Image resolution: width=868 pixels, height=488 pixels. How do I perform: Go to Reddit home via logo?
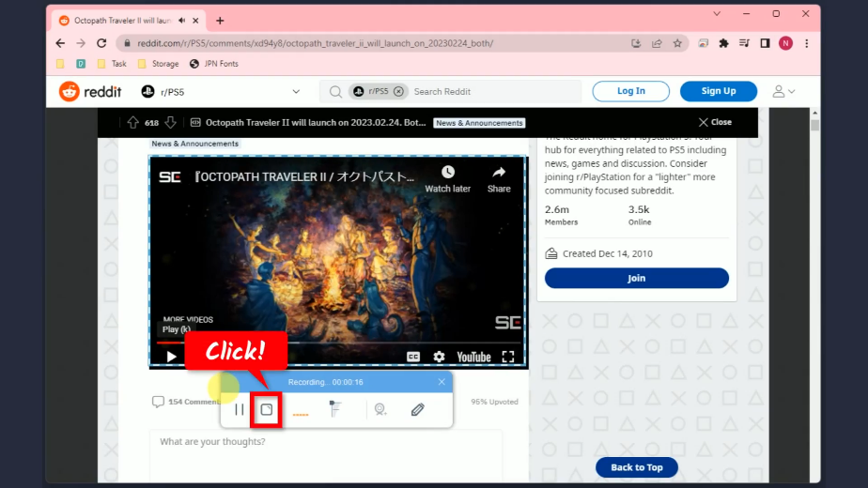(90, 91)
